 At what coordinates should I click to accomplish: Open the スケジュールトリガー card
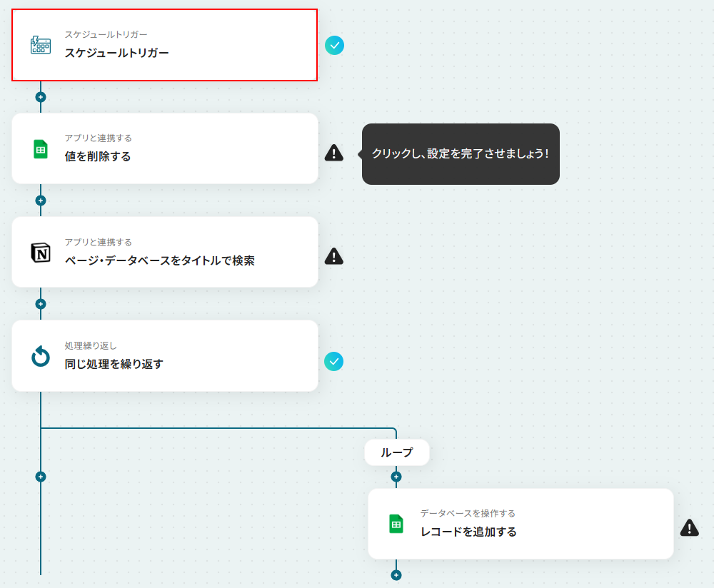[164, 45]
